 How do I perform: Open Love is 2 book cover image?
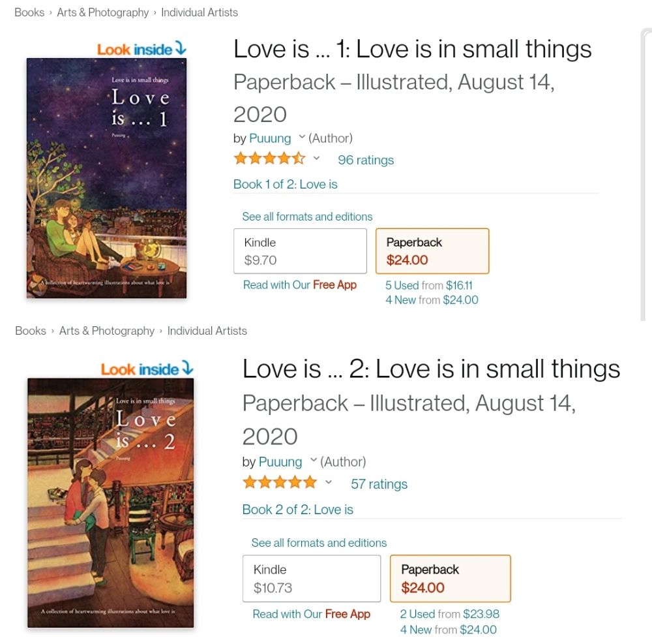pos(111,502)
